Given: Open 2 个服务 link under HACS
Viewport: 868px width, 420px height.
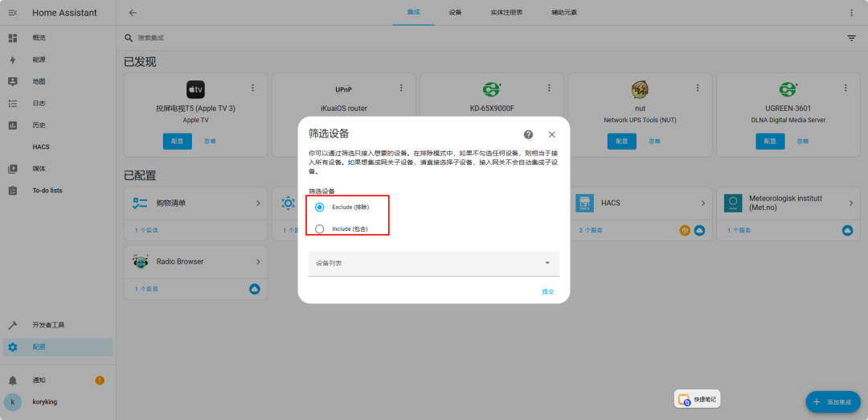Looking at the screenshot, I should (592, 230).
